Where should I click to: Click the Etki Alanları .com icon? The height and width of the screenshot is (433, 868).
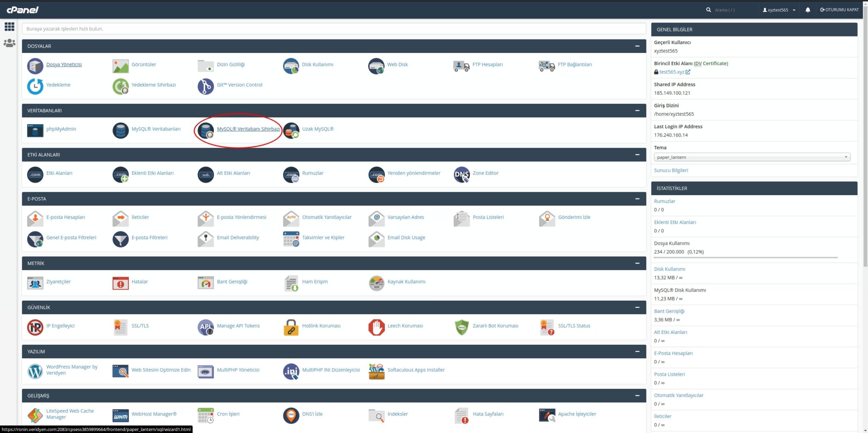click(x=35, y=175)
